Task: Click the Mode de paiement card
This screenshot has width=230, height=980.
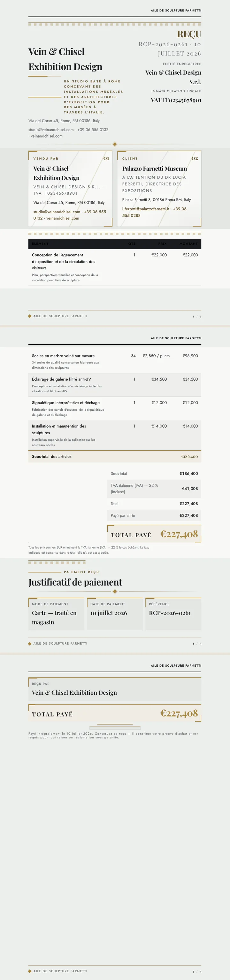Action: [56, 614]
